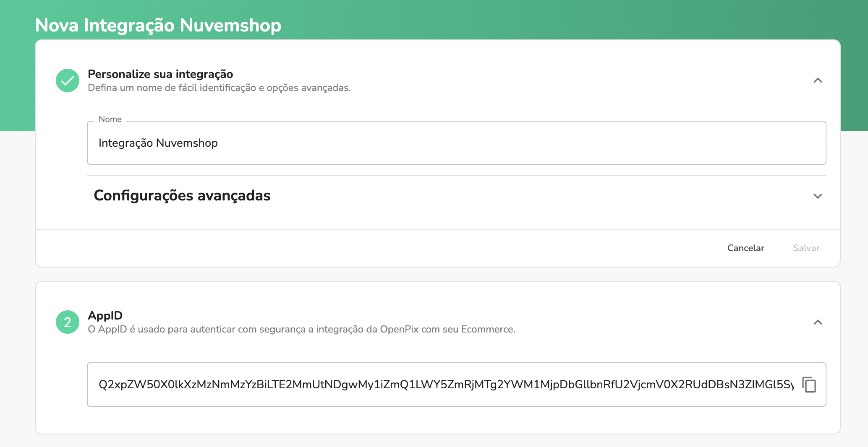The image size is (868, 447).
Task: Click the 'Integração Nuvemshop' text in Nome
Action: (158, 143)
